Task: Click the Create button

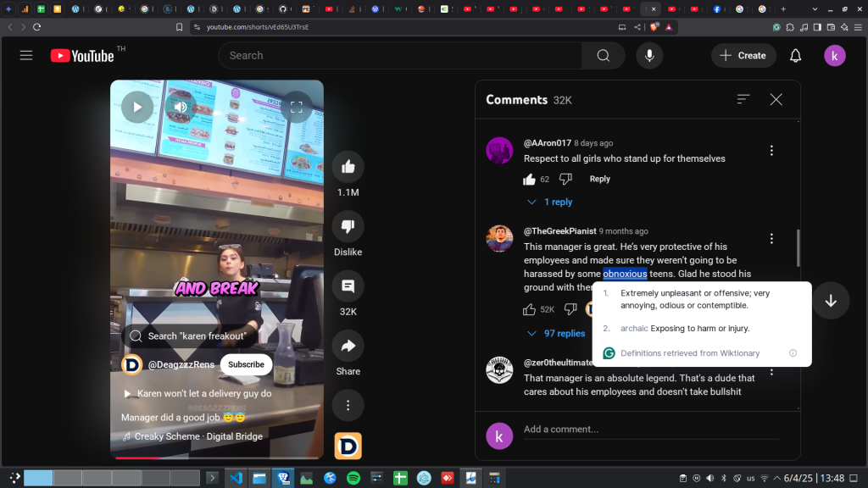Action: tap(743, 55)
